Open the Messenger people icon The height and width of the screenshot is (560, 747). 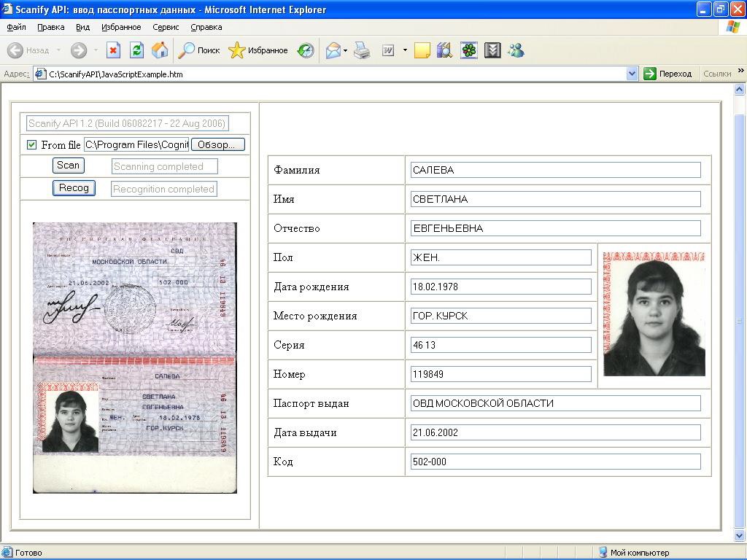tap(516, 50)
